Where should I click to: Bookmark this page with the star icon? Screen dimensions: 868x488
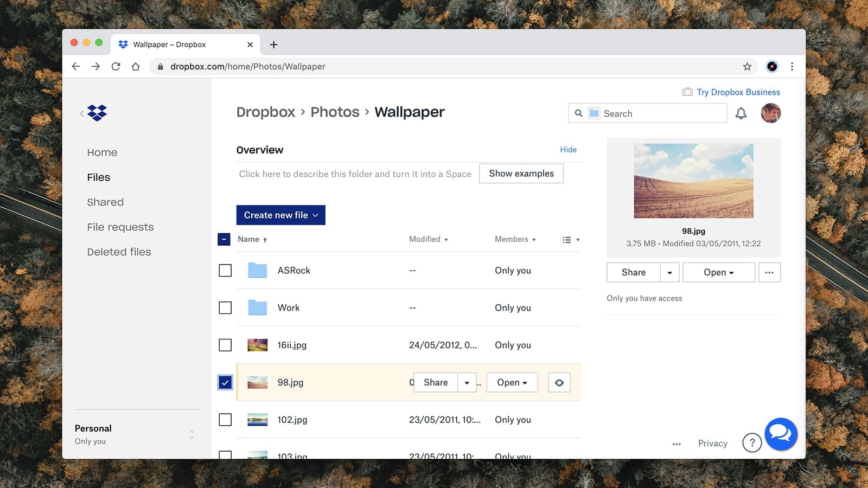pos(747,67)
